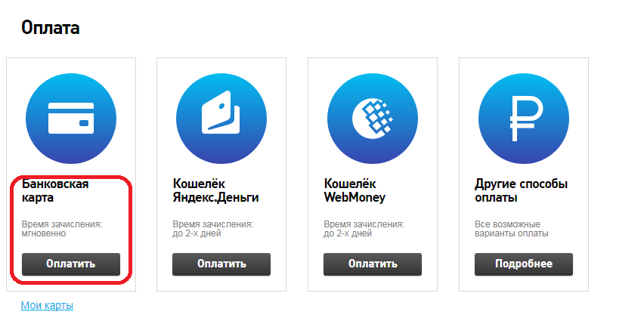644x318 pixels.
Task: Select the Банковская карта title
Action: [55, 190]
